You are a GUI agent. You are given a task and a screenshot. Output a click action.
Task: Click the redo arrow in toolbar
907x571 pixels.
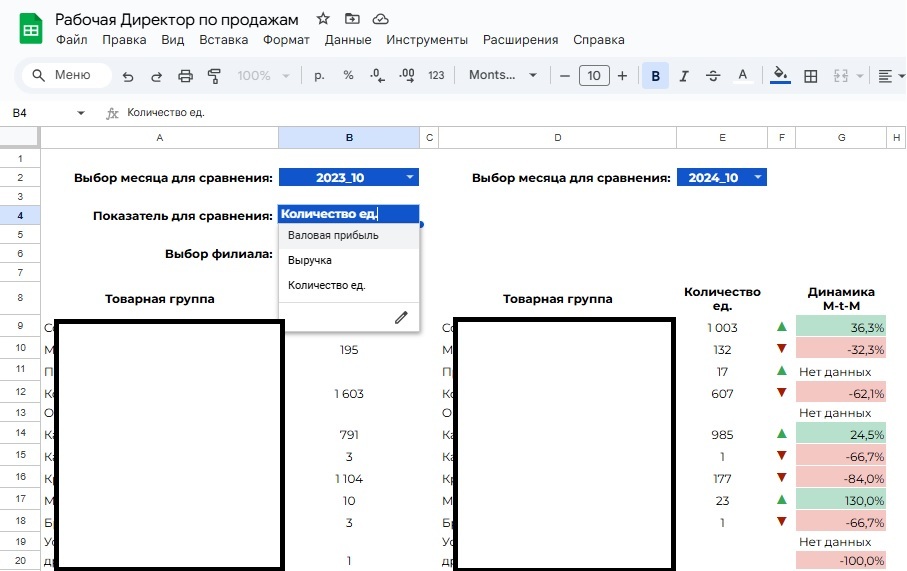156,76
